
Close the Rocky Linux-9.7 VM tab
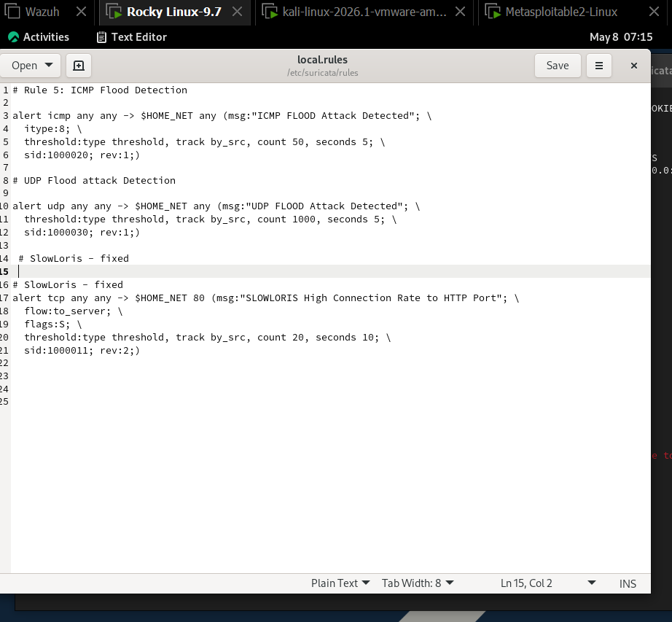coord(237,12)
